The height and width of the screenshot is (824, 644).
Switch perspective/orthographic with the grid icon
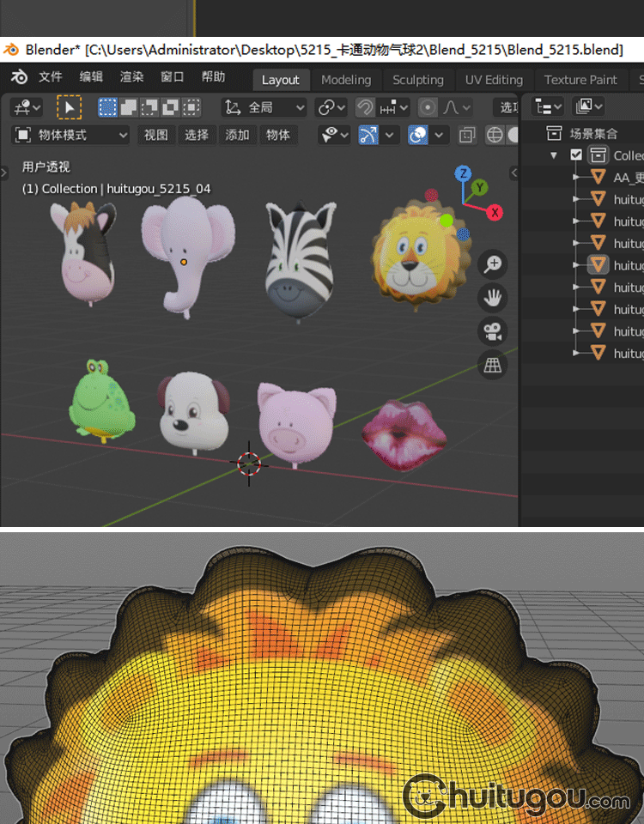pos(493,366)
